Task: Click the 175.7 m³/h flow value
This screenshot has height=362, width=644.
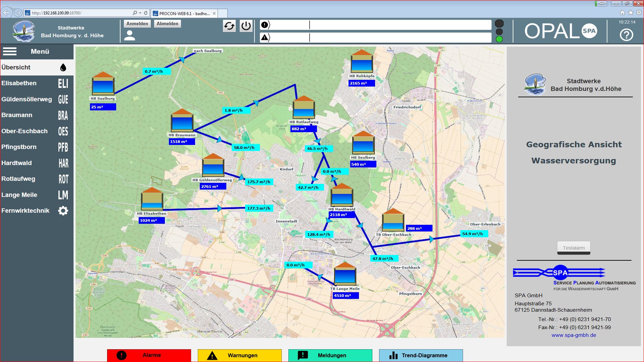Action: coord(259,182)
